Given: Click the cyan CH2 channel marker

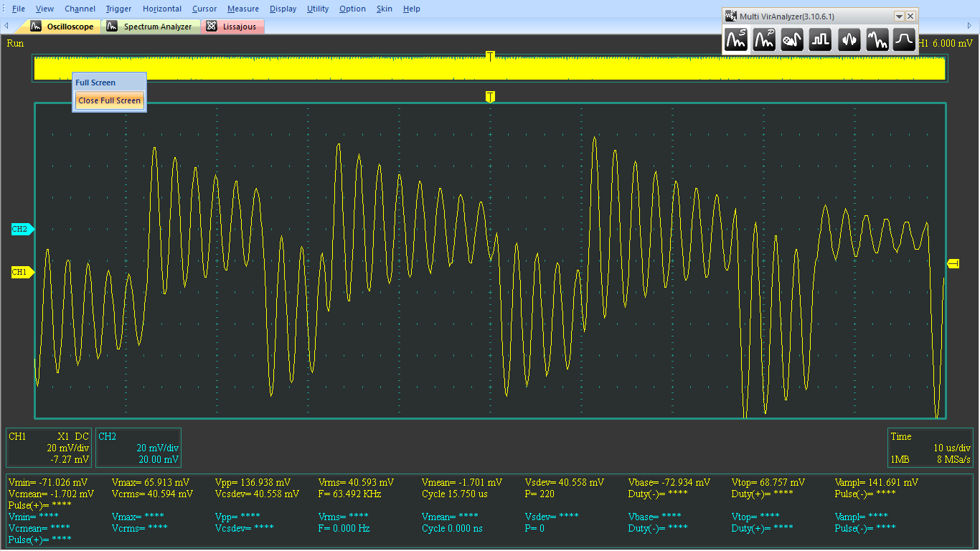Looking at the screenshot, I should click(22, 230).
